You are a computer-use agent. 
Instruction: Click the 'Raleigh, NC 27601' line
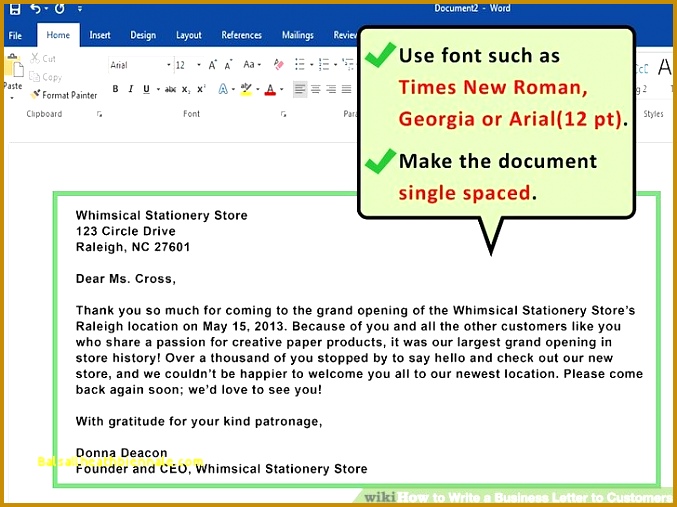pos(133,247)
